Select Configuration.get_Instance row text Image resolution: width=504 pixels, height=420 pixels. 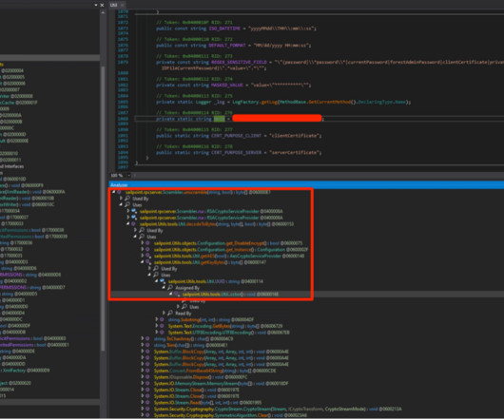(x=231, y=250)
